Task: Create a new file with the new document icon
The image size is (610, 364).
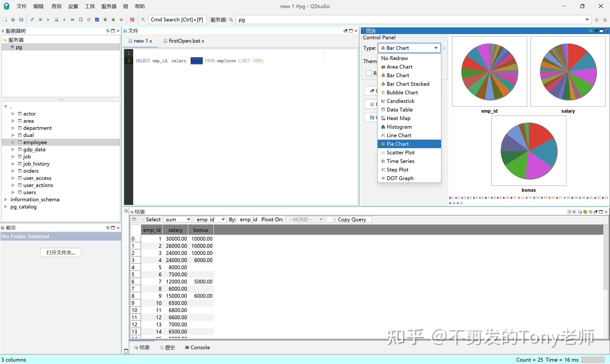Action: (5, 20)
